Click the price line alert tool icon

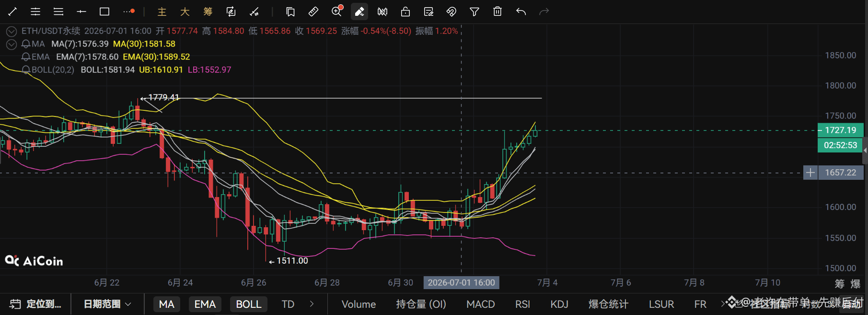[x=254, y=12]
